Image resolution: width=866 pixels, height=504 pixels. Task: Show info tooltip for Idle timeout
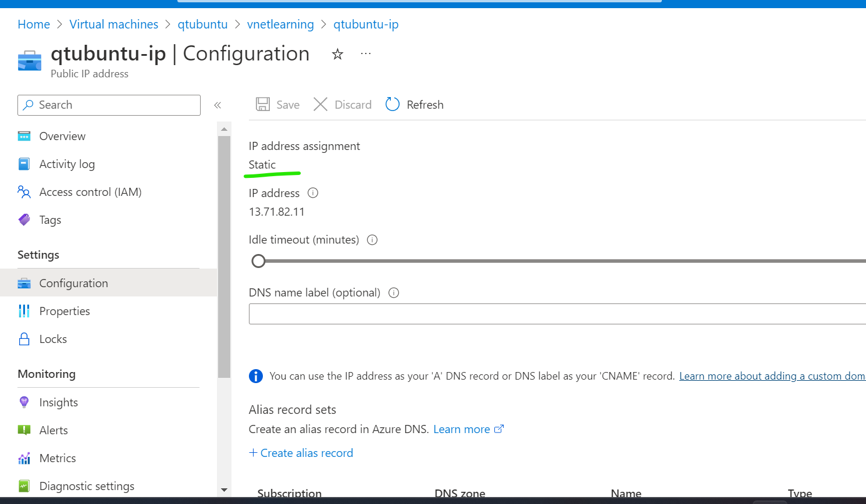tap(372, 240)
